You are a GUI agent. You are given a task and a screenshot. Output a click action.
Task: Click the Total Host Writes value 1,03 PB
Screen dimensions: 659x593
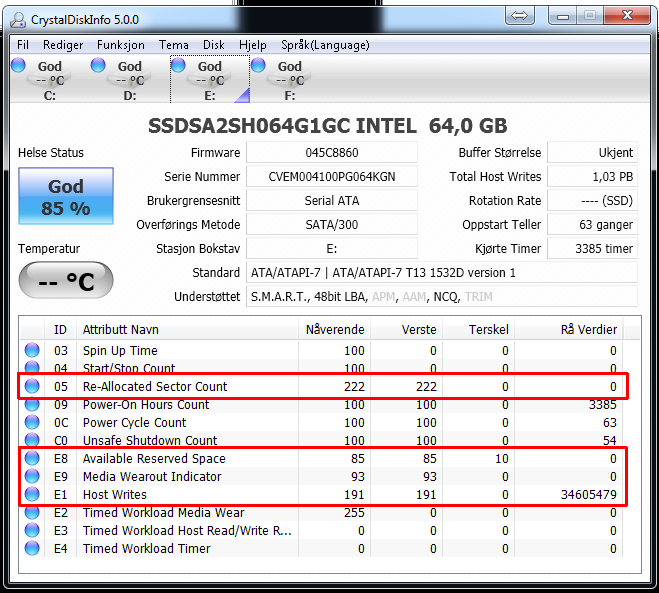(592, 176)
